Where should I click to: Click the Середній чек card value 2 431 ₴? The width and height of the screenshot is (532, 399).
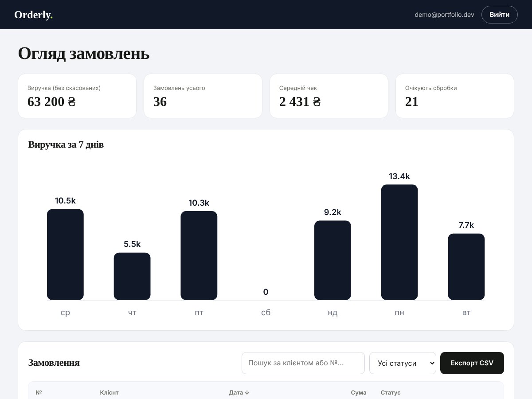300,102
